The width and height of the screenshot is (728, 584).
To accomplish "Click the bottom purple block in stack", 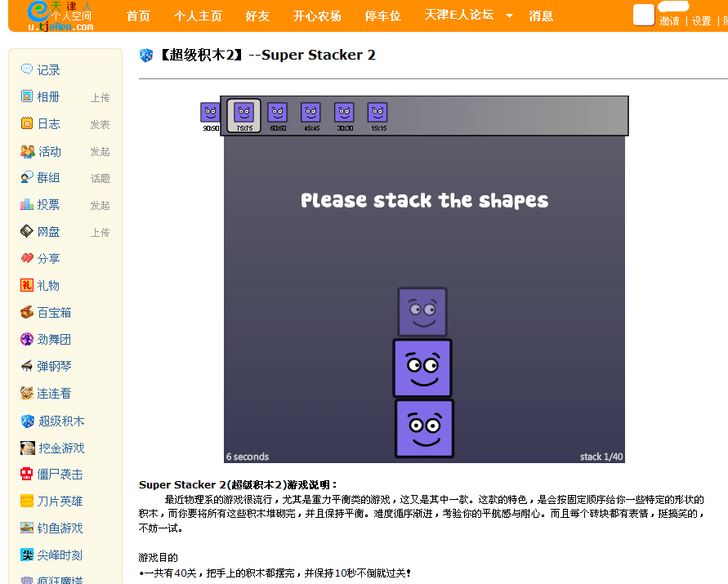I will 424,429.
